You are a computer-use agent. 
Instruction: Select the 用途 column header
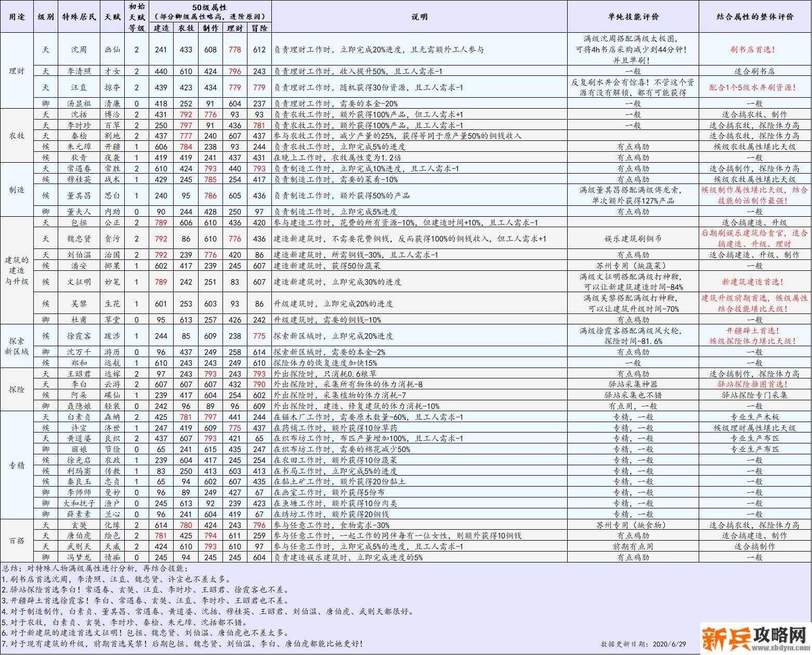coord(17,17)
